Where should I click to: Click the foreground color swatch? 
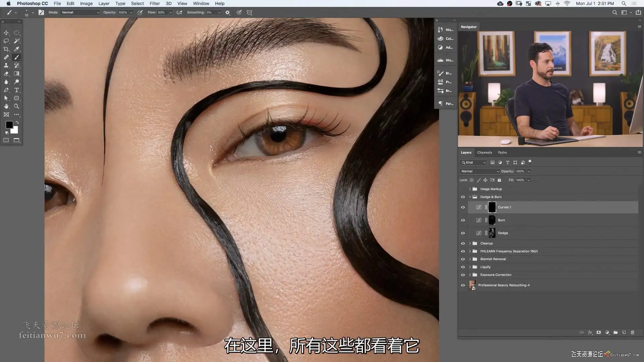pos(9,125)
